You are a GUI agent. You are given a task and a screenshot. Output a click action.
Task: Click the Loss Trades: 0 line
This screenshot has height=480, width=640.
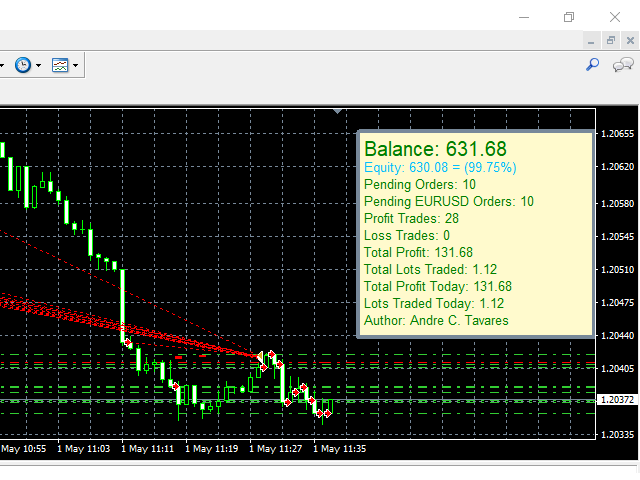click(x=407, y=236)
